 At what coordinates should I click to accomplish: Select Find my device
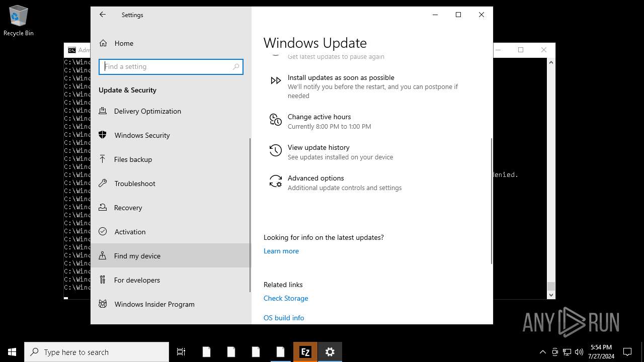coord(171,256)
